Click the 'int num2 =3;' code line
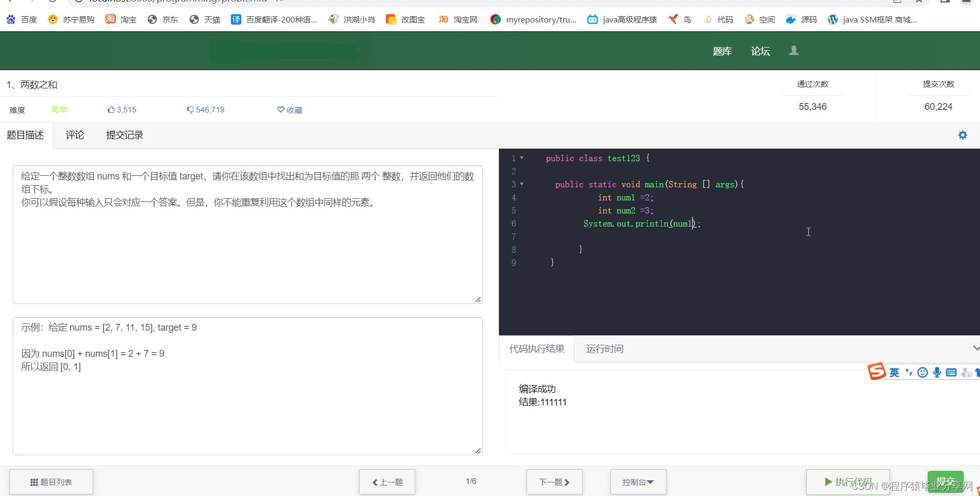Screen dimensions: 980x496 click(626, 210)
